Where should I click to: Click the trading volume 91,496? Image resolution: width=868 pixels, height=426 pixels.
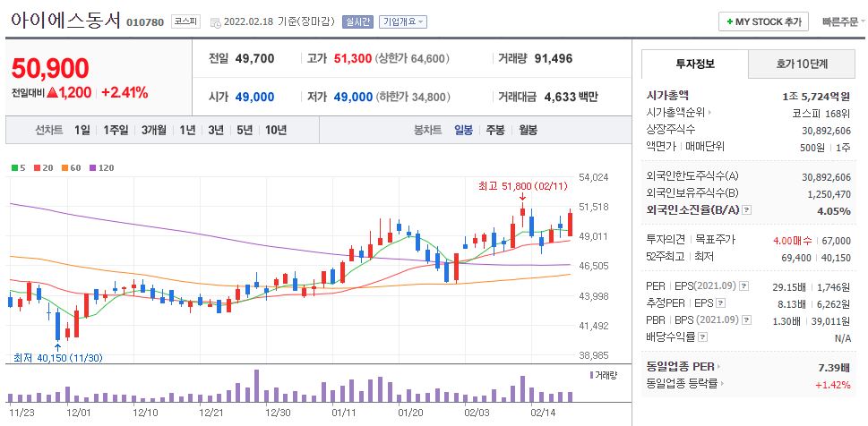(554, 58)
